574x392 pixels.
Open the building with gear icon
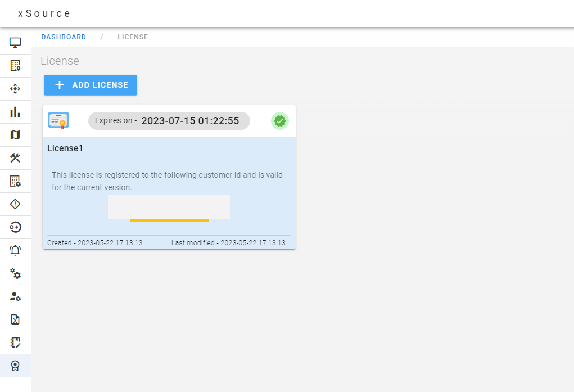point(15,181)
